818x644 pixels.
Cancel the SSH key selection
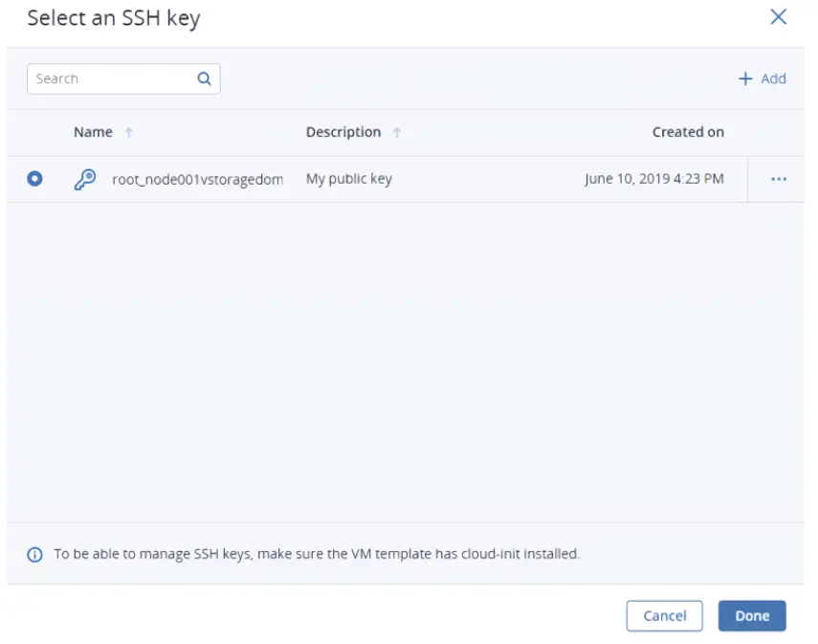coord(664,616)
